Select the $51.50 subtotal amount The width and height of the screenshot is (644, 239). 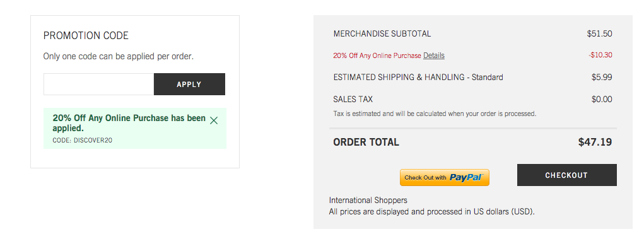(599, 33)
